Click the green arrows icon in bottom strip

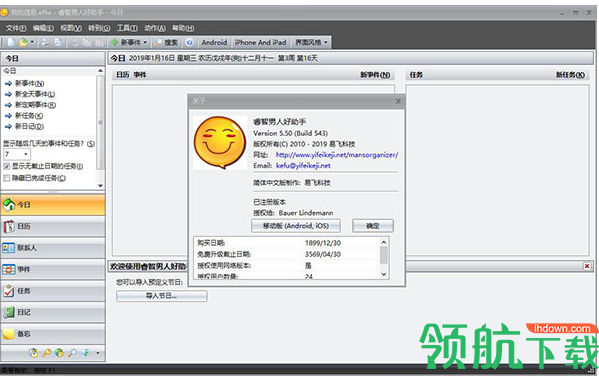click(x=85, y=353)
